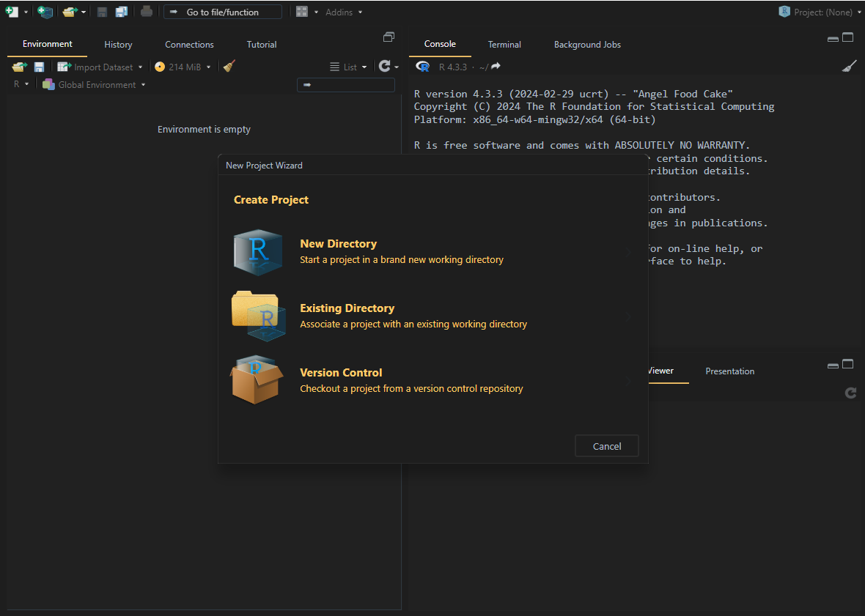
Task: Switch to the Environment tab
Action: point(48,44)
